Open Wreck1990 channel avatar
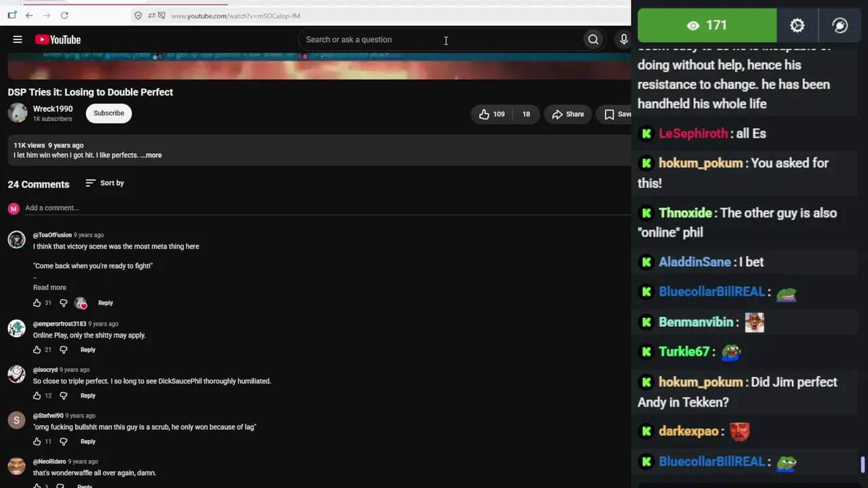This screenshot has height=488, width=868. 18,113
